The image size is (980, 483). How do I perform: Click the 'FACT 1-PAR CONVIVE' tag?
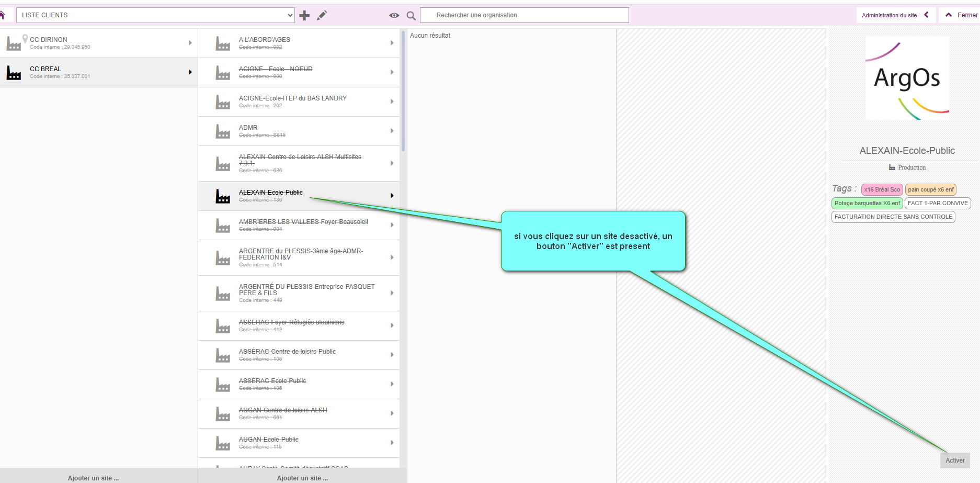coord(938,203)
